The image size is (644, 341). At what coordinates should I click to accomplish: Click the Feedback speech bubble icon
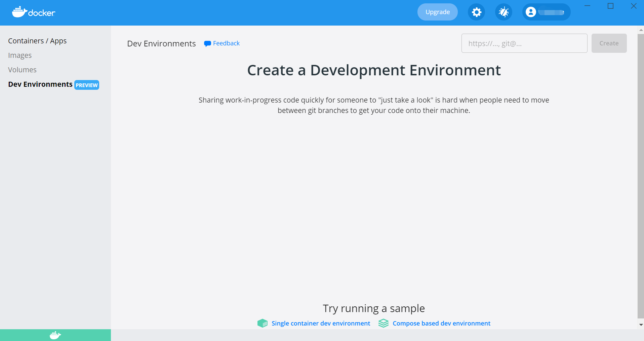(207, 44)
